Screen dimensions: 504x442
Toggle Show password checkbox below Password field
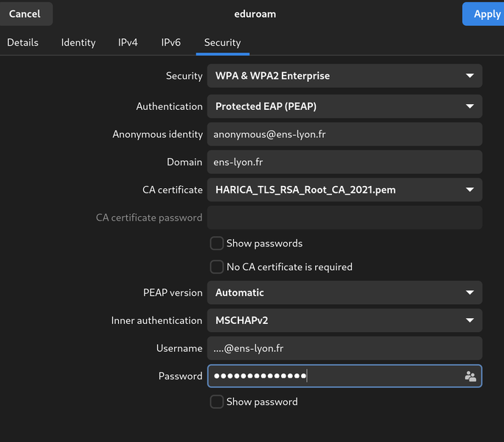pos(217,402)
